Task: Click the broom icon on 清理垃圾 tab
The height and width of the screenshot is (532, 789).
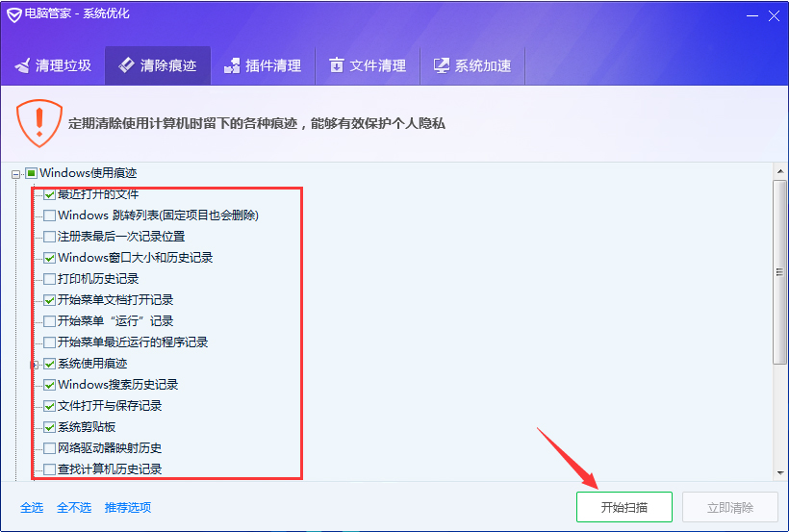Action: pyautogui.click(x=22, y=65)
